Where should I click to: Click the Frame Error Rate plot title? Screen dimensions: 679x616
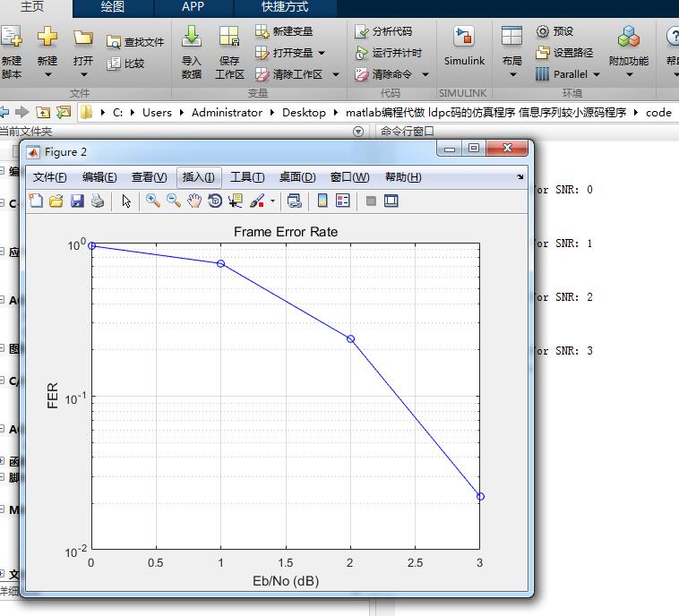point(286,232)
